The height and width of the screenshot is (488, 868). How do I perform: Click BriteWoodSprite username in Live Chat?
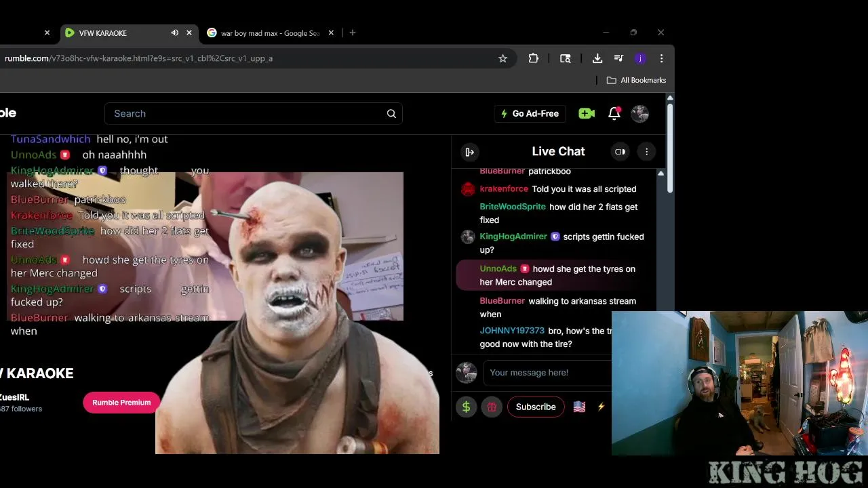point(513,207)
